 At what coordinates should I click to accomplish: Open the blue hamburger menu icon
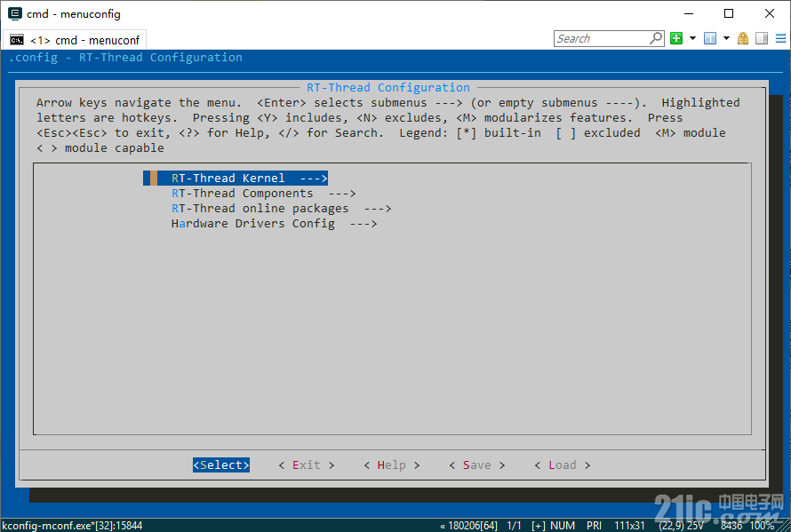click(x=781, y=38)
